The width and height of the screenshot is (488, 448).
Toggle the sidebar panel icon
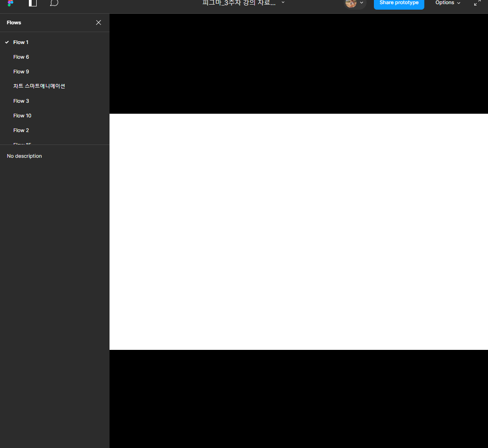33,3
